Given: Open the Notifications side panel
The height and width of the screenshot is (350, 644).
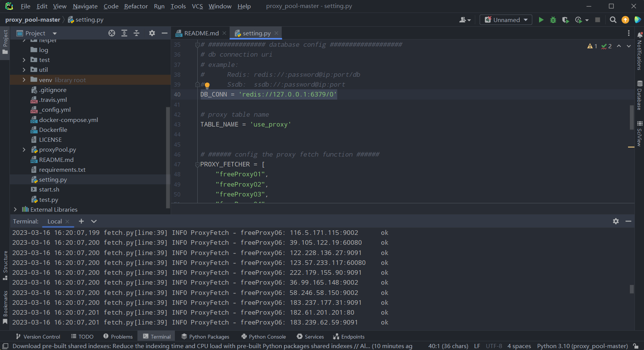Looking at the screenshot, I should (639, 51).
